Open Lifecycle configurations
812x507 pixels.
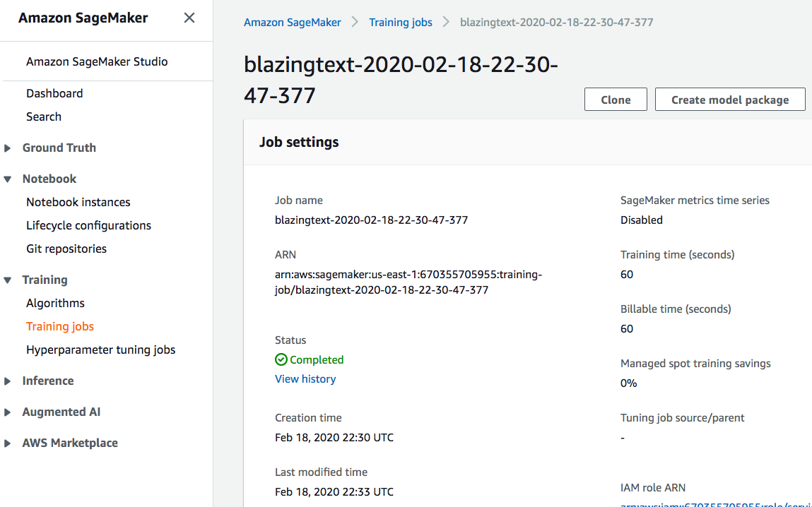[88, 225]
